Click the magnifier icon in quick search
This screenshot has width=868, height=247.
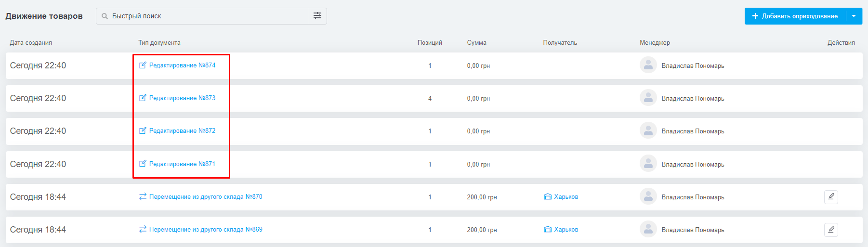point(105,16)
